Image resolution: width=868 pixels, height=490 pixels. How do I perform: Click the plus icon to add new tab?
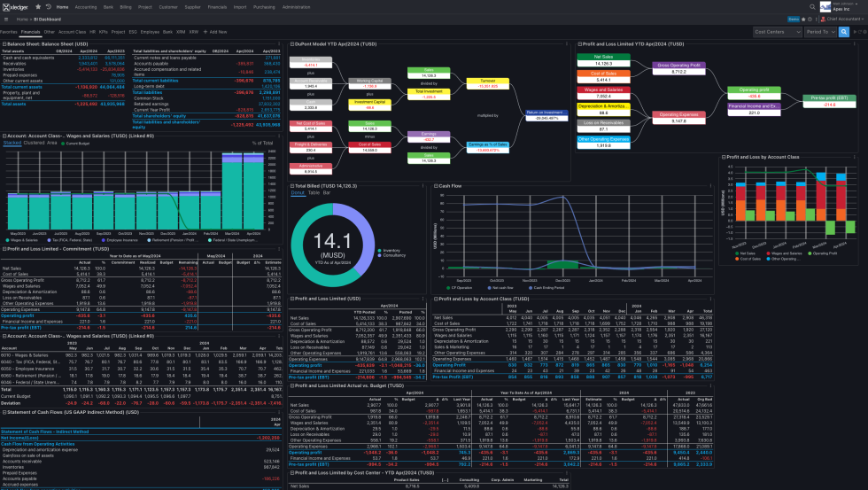[x=203, y=32]
